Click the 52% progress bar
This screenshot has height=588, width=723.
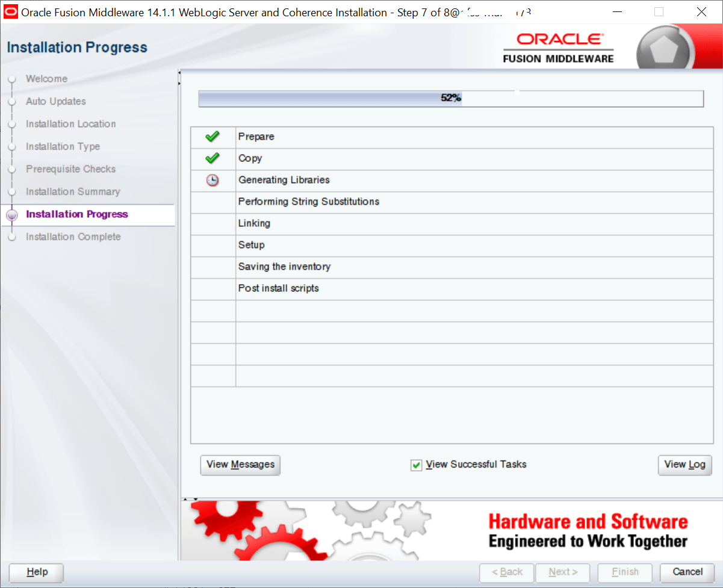(x=450, y=98)
